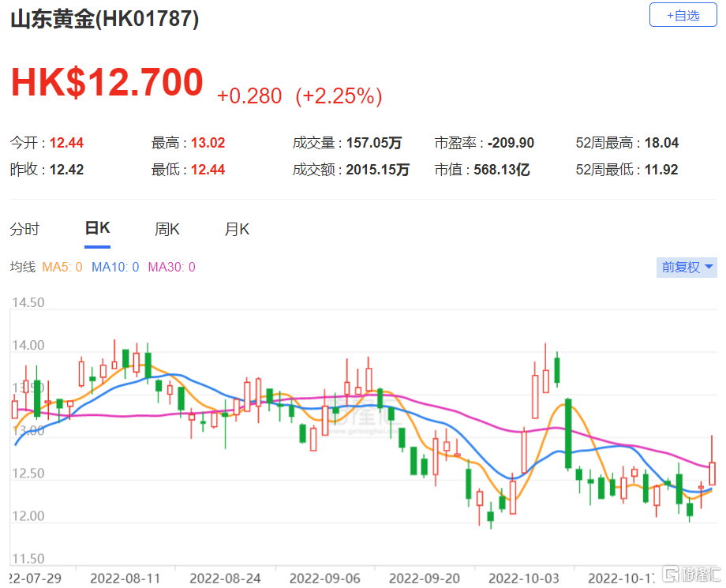Select the 日K daily chart tab
The width and height of the screenshot is (726, 588).
point(97,228)
